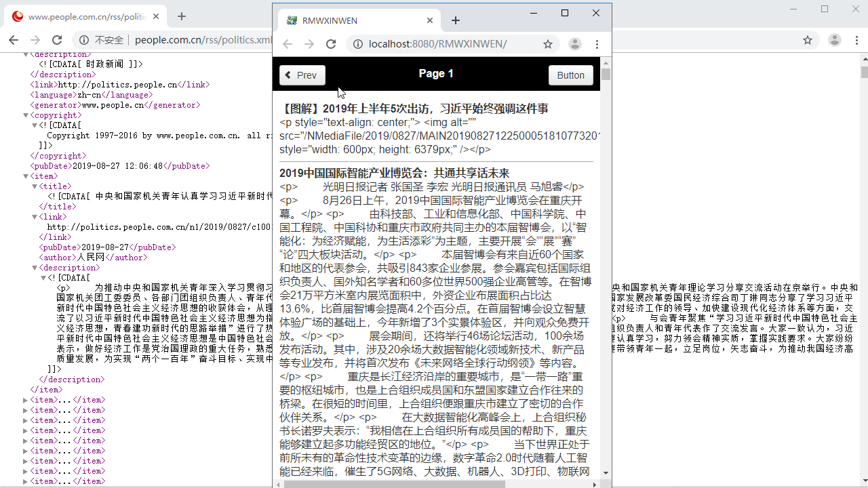Open new tab in people.com.cn window
The width and height of the screenshot is (868, 488).
pyautogui.click(x=182, y=16)
